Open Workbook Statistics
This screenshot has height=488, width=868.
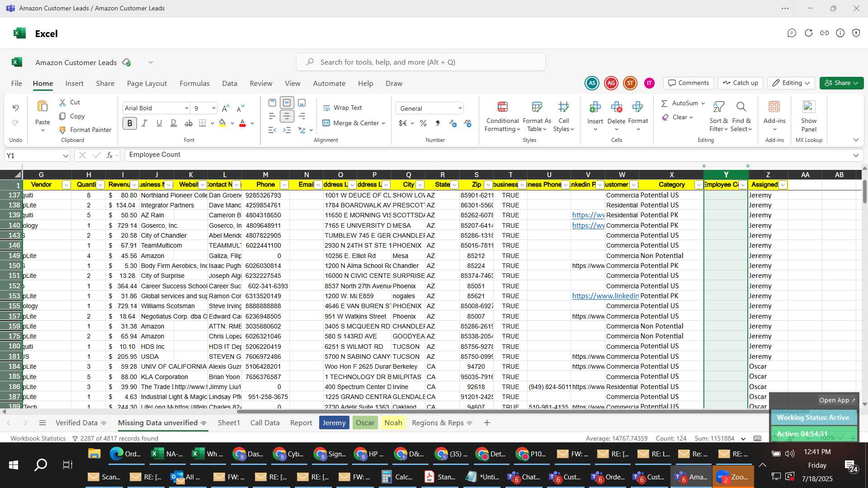(38, 439)
